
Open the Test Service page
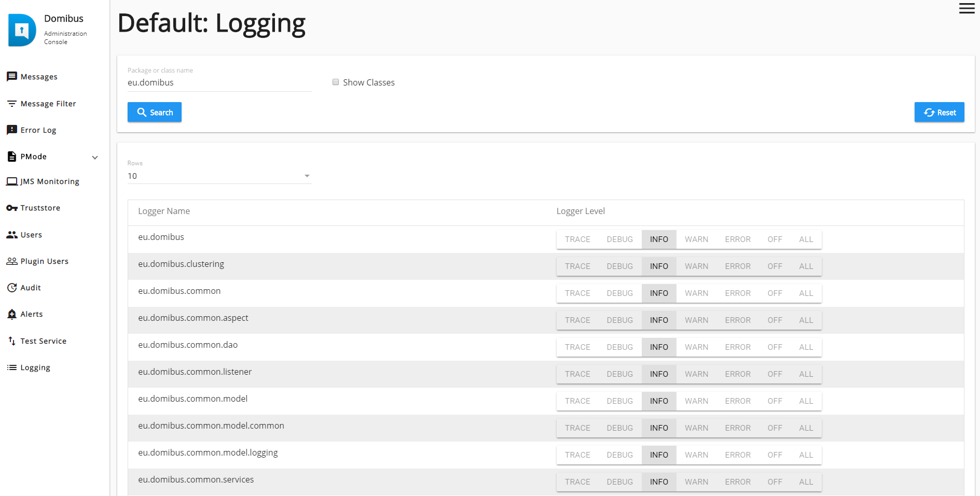[44, 341]
